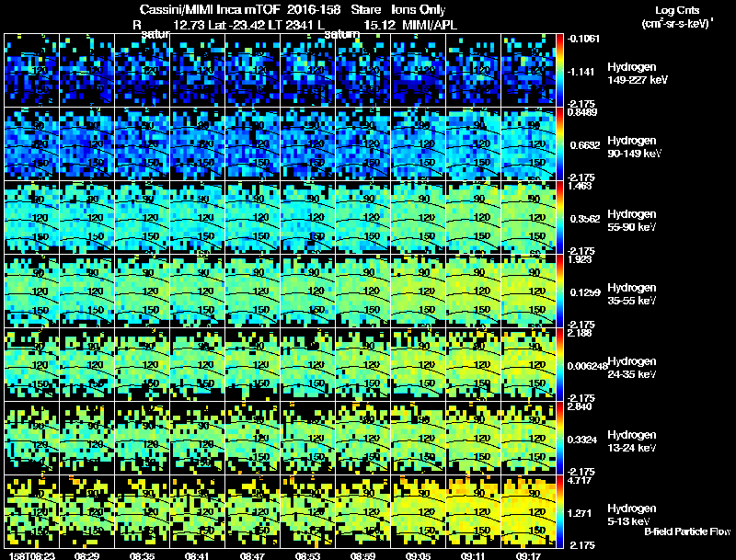Click the colorbar beside Hydrogen 55-90 keV
This screenshot has height=560, width=736.
pos(559,218)
